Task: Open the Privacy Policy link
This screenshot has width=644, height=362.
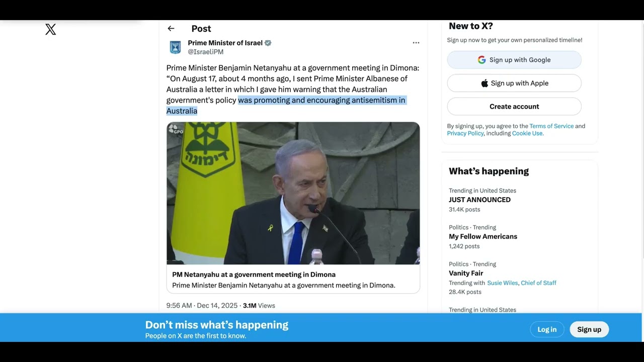Action: [x=465, y=133]
